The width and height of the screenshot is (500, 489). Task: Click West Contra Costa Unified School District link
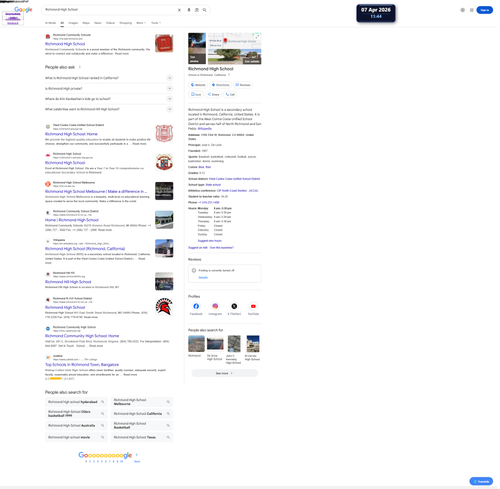[234, 179]
